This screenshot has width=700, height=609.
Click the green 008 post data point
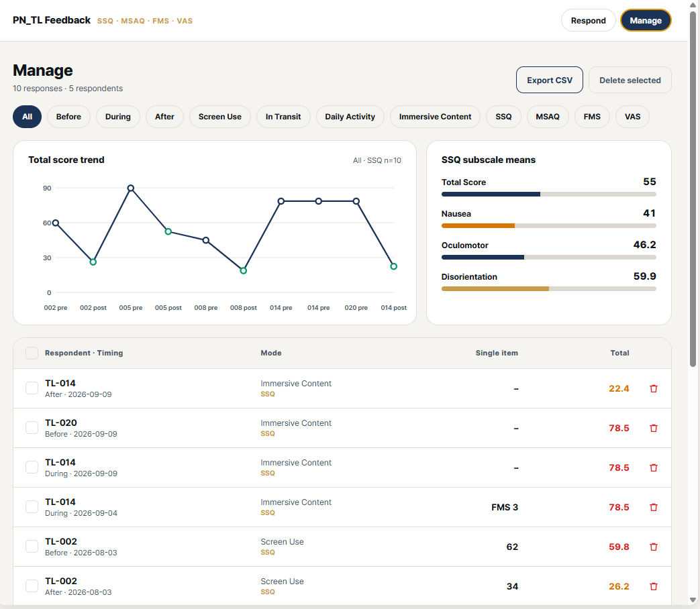[244, 271]
